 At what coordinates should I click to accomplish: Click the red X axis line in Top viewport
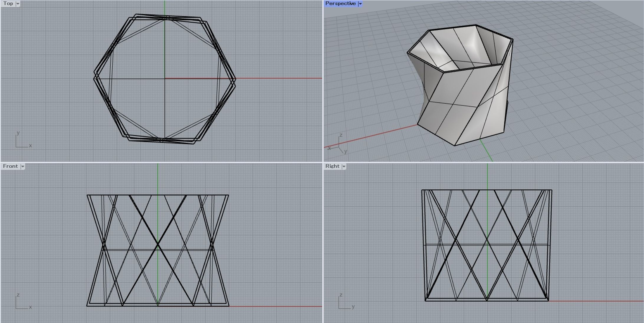tap(280, 78)
